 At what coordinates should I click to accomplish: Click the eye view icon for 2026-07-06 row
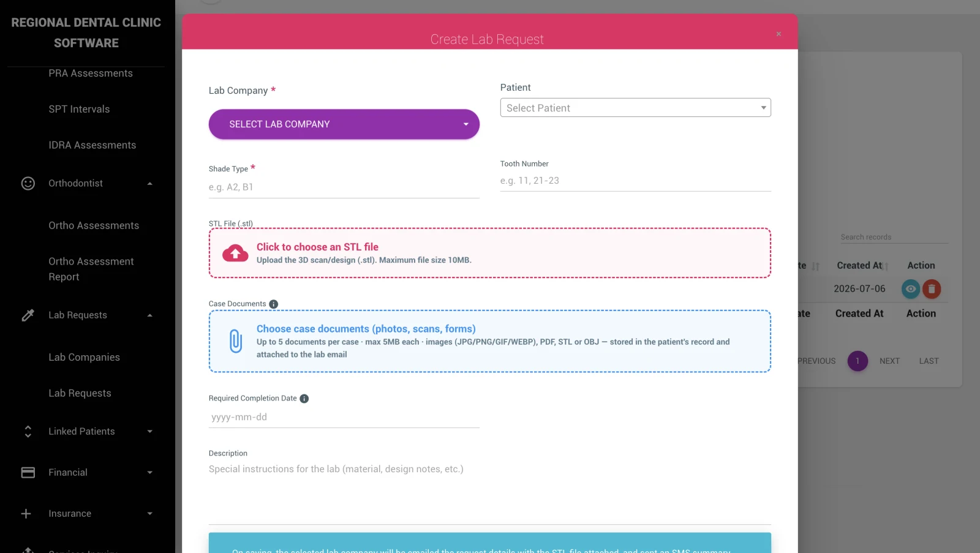(x=911, y=289)
